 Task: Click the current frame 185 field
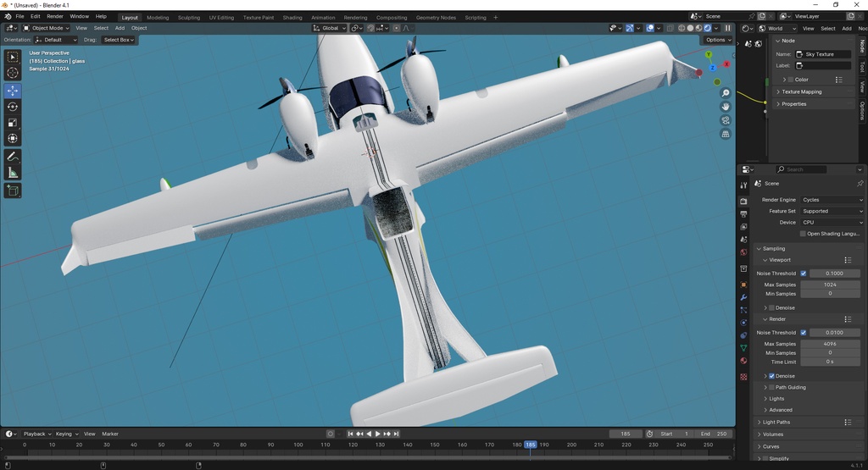(x=626, y=434)
